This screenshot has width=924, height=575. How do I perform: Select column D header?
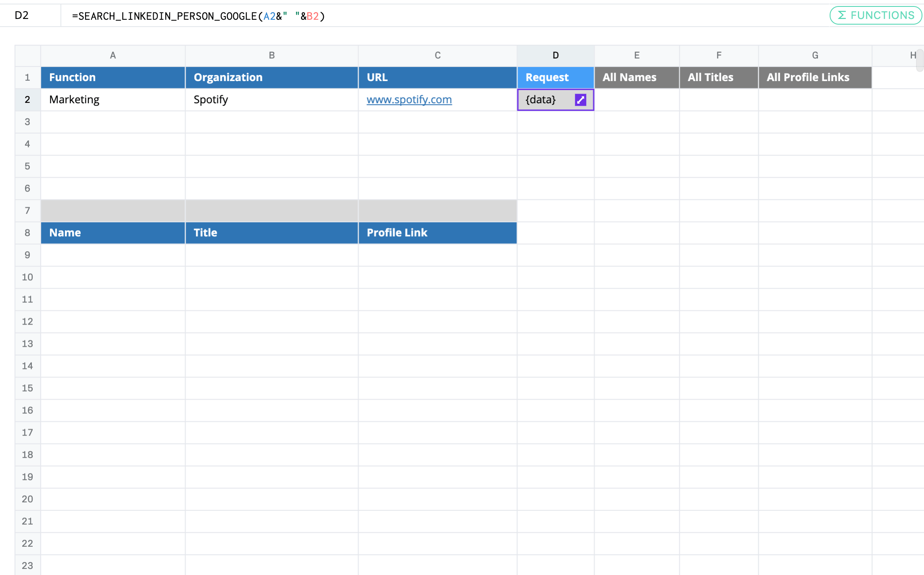(x=555, y=55)
